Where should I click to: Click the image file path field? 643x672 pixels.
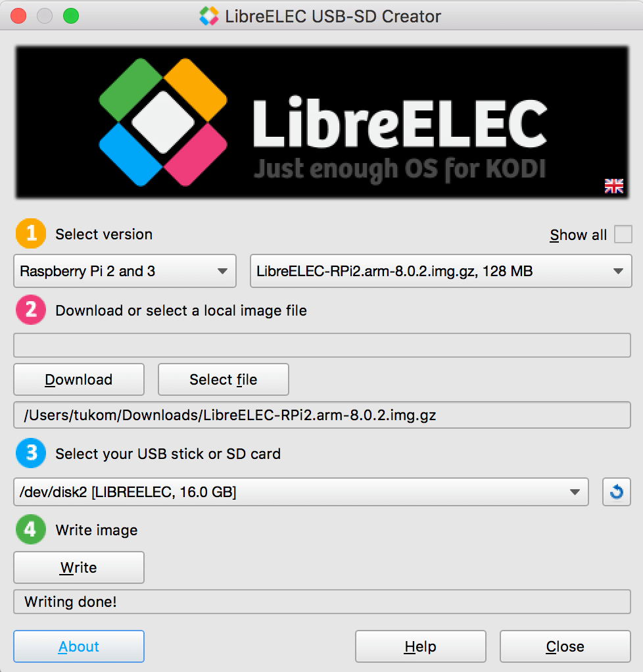322,415
